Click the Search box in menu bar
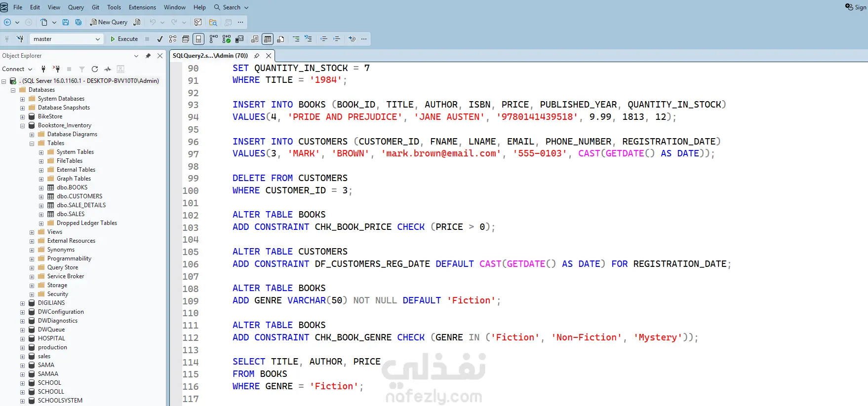The width and height of the screenshot is (868, 406). 231,7
